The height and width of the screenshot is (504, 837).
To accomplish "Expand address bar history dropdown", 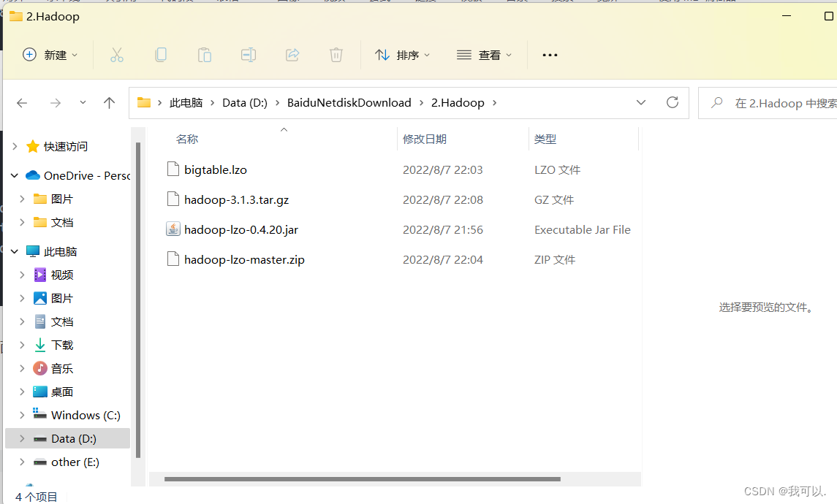I will click(x=641, y=102).
